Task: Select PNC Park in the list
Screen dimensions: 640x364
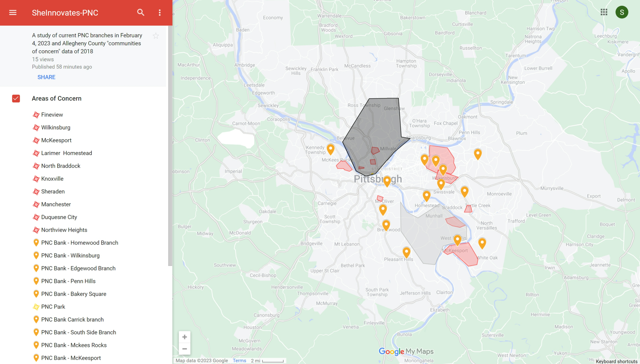Action: click(53, 306)
